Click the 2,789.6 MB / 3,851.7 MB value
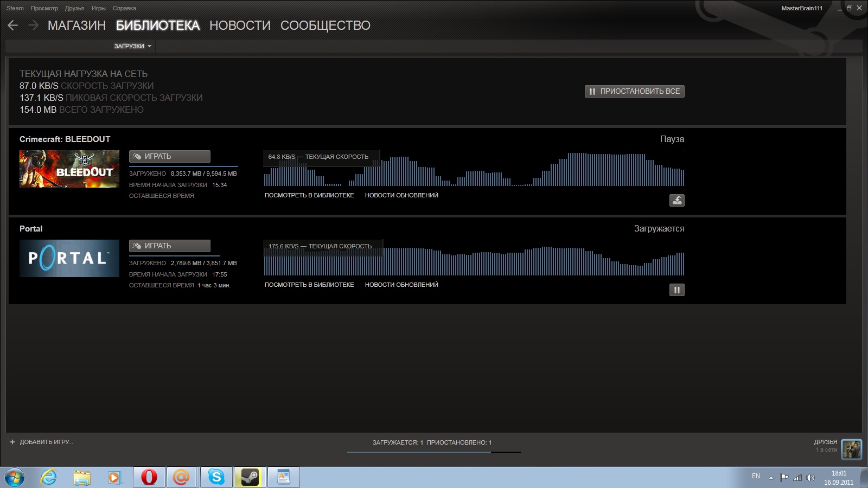The width and height of the screenshot is (868, 488). pos(204,263)
